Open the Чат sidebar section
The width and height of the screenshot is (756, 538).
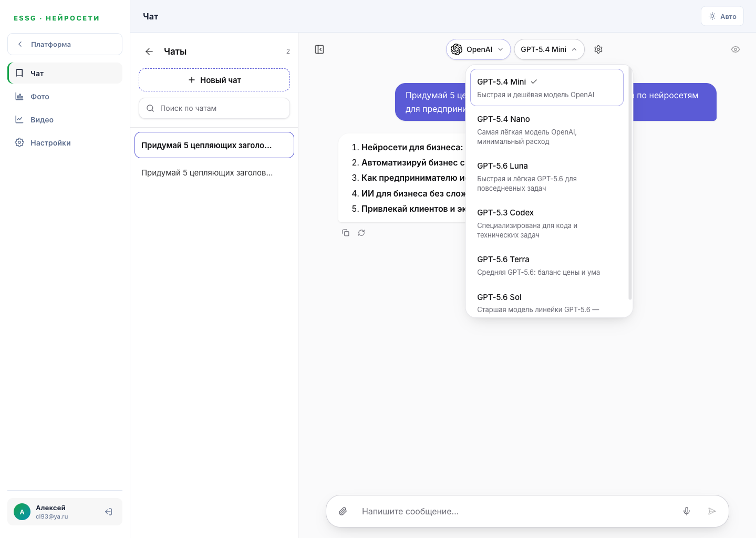(65, 73)
